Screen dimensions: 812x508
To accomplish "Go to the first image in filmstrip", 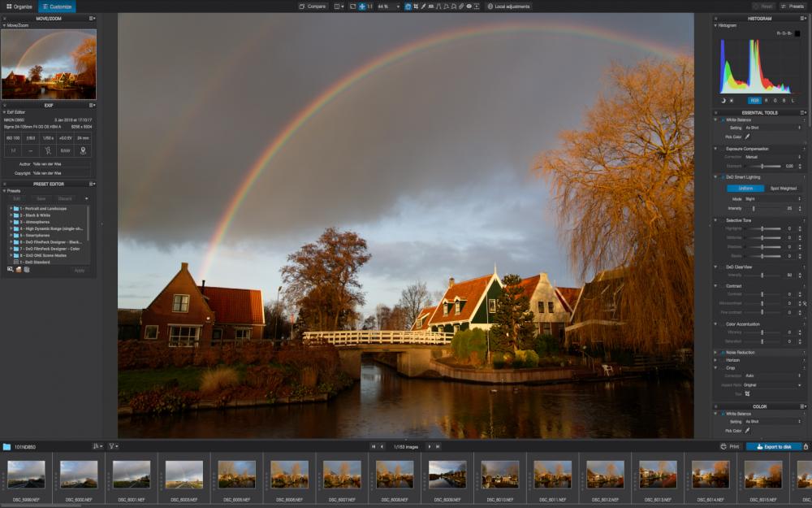I will point(374,446).
